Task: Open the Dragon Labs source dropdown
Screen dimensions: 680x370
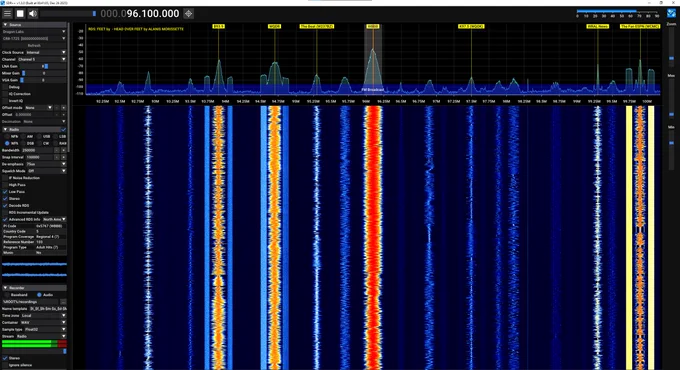Action: click(x=34, y=32)
